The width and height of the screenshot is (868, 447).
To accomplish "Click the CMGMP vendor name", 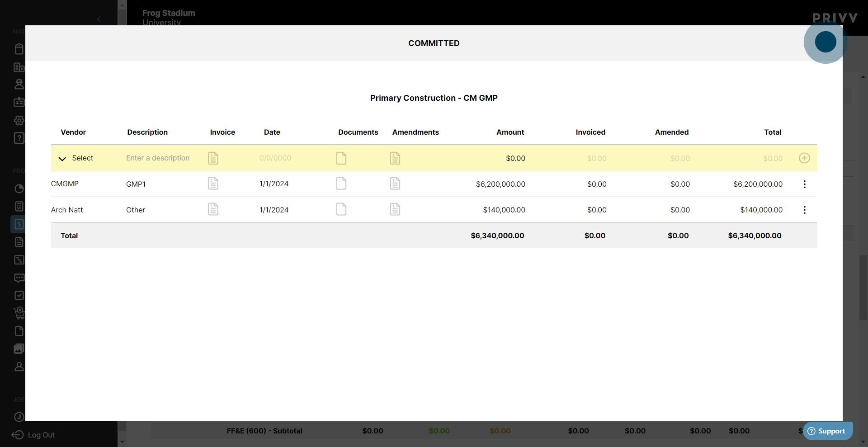I will (65, 184).
